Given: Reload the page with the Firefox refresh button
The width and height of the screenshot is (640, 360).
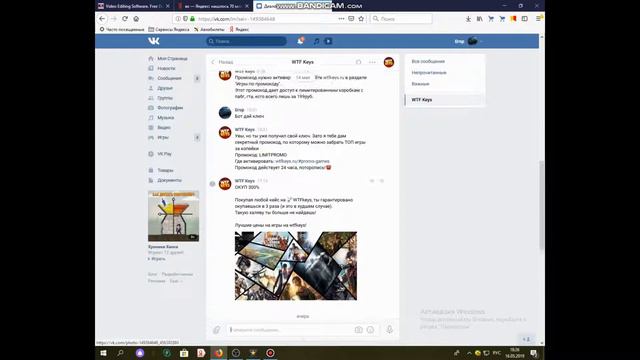Looking at the screenshot, I should pos(125,19).
